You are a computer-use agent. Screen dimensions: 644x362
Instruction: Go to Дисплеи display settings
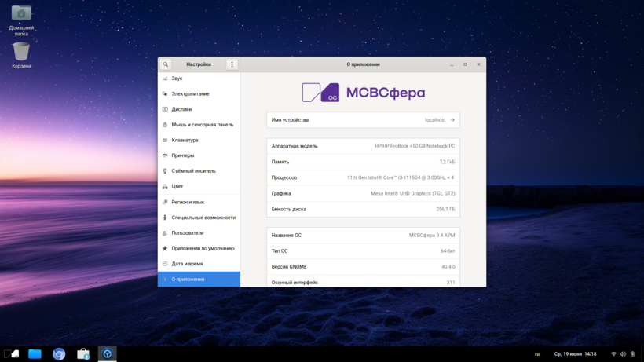tap(181, 109)
